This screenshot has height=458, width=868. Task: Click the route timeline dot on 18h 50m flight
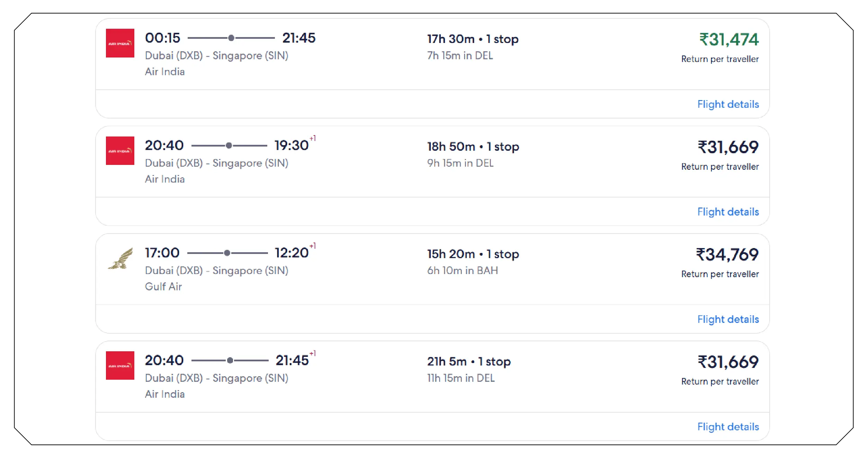pos(229,145)
